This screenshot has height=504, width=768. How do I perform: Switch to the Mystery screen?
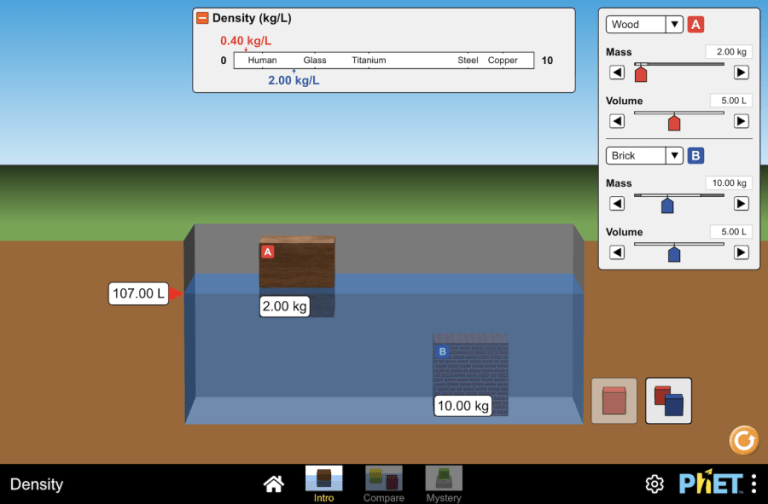click(444, 484)
